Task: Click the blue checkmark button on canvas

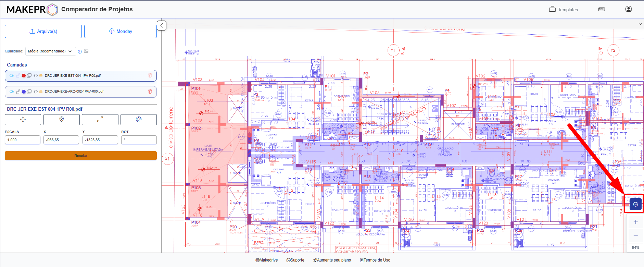Action: pos(635,204)
